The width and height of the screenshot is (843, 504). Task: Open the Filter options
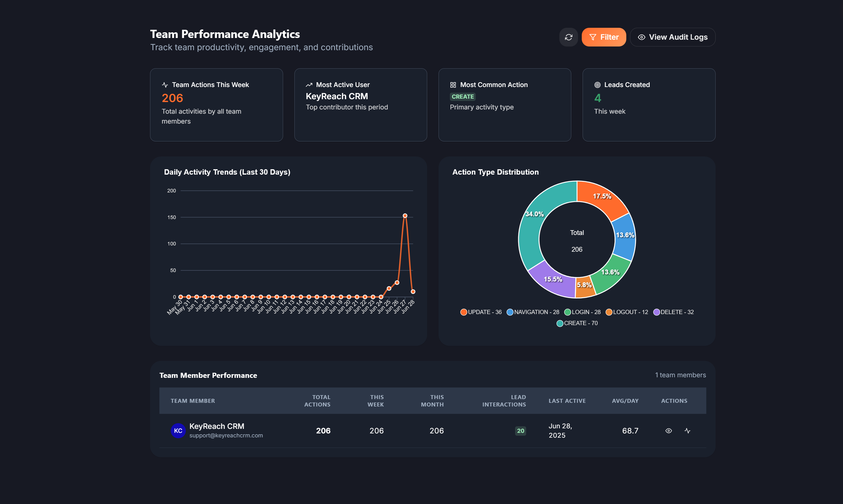[x=604, y=37]
